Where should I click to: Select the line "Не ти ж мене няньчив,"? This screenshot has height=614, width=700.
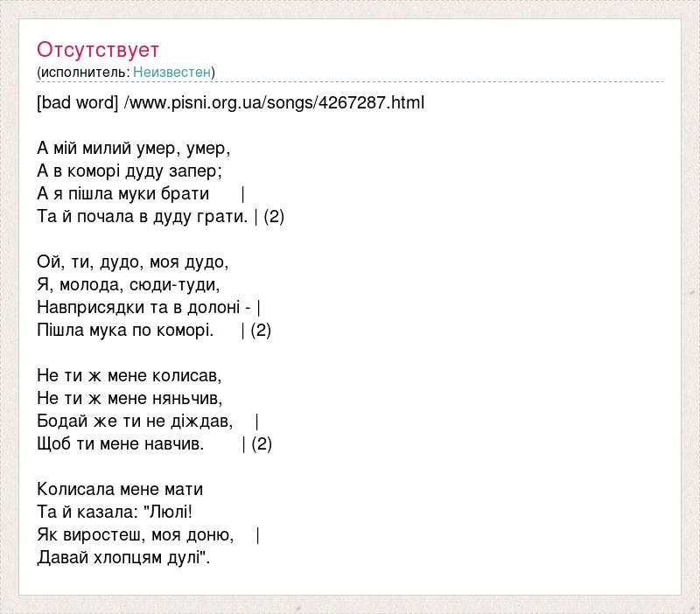coord(129,398)
